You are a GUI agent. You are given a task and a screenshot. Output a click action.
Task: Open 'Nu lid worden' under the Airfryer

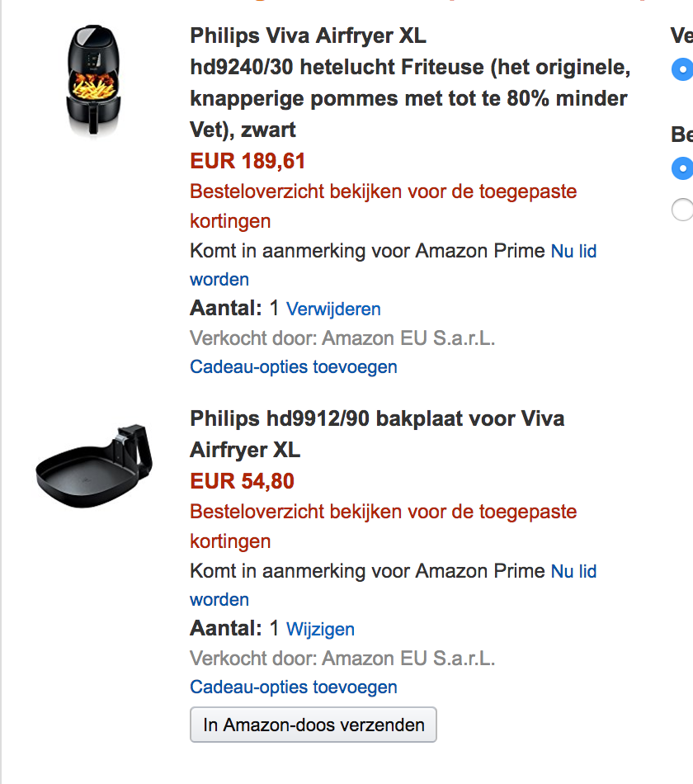click(x=573, y=251)
